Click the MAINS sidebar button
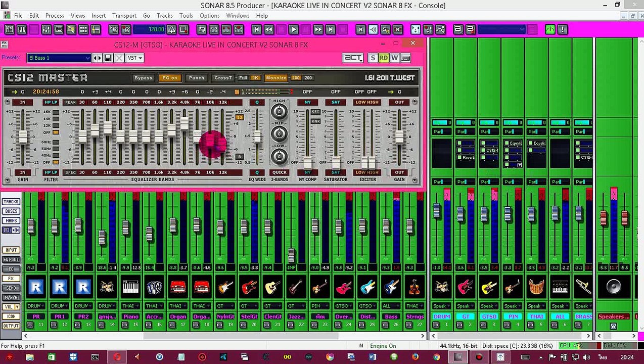 point(11,221)
